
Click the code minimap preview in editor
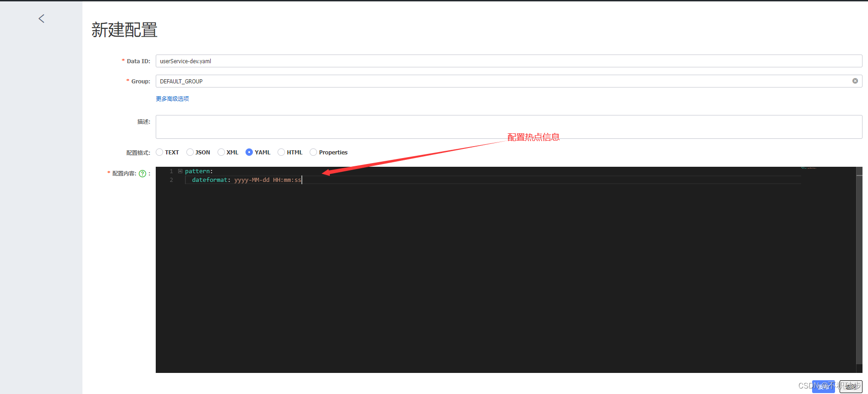coord(808,168)
